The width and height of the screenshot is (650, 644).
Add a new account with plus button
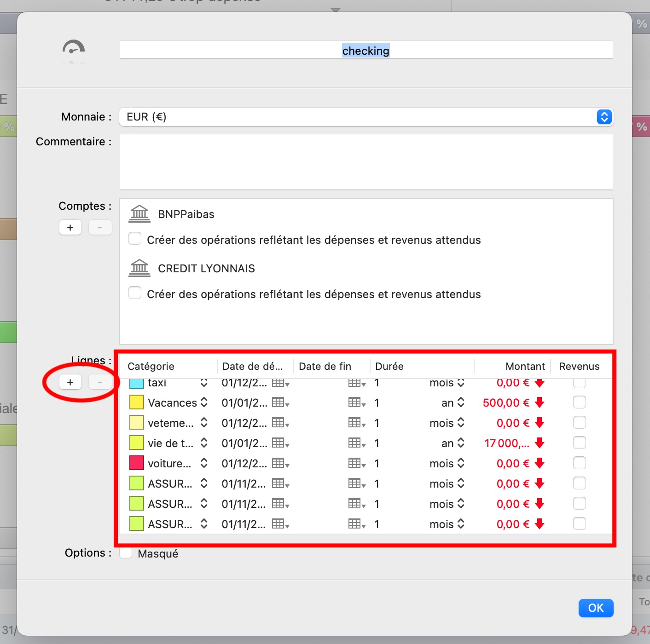coord(70,228)
